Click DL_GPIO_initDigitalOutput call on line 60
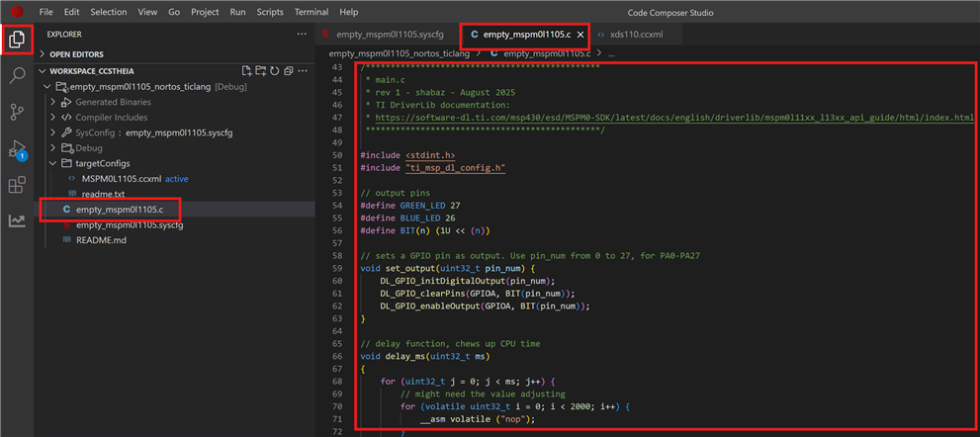980x437 pixels. (x=442, y=282)
